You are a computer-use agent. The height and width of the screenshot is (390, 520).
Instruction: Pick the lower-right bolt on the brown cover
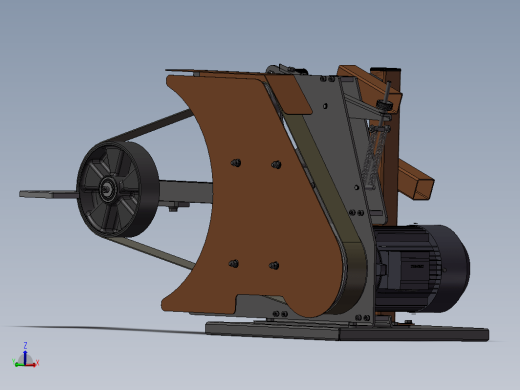click(x=274, y=265)
